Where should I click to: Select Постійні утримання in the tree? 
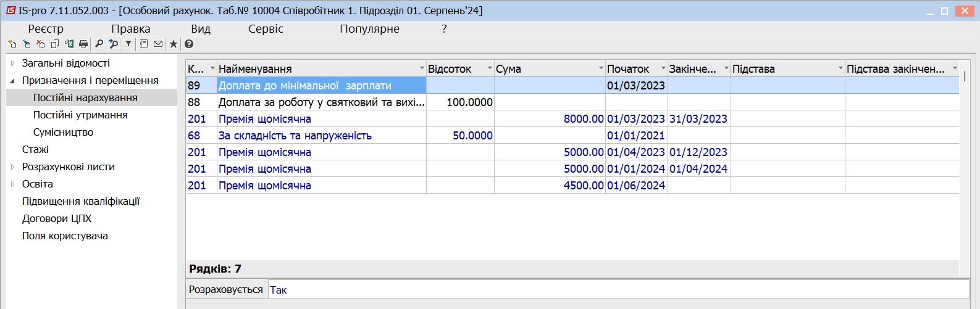(x=80, y=115)
